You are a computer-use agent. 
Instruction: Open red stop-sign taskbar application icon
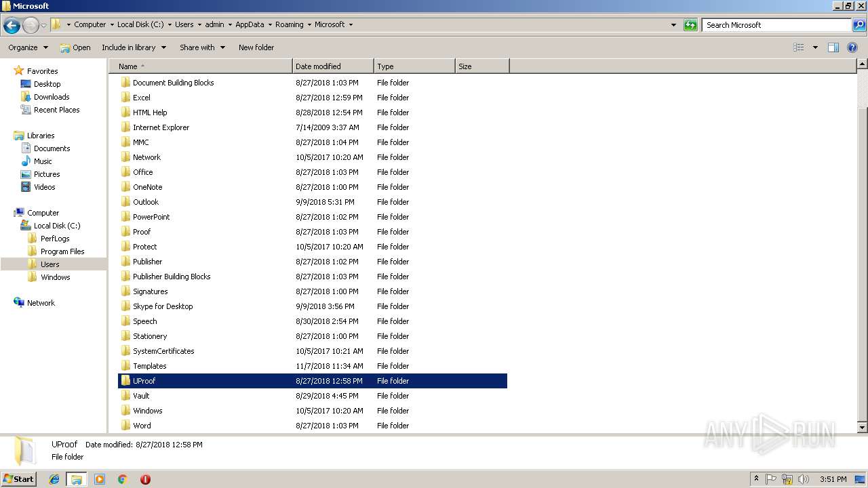click(x=145, y=479)
